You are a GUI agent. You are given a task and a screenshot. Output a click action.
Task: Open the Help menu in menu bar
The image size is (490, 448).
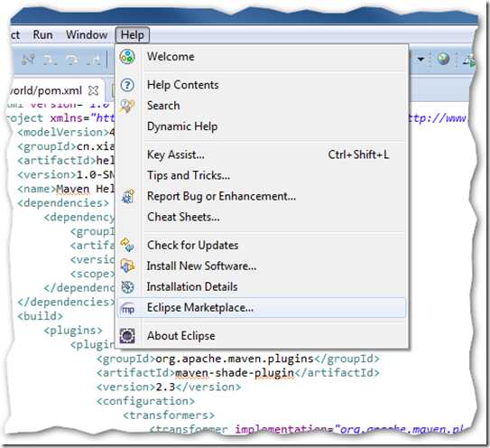[133, 34]
